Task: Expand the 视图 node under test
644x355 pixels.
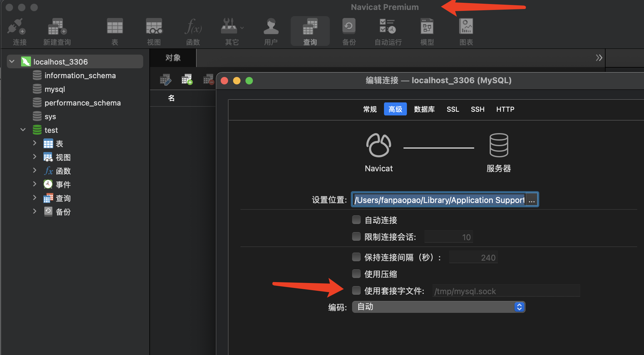Action: click(x=35, y=157)
